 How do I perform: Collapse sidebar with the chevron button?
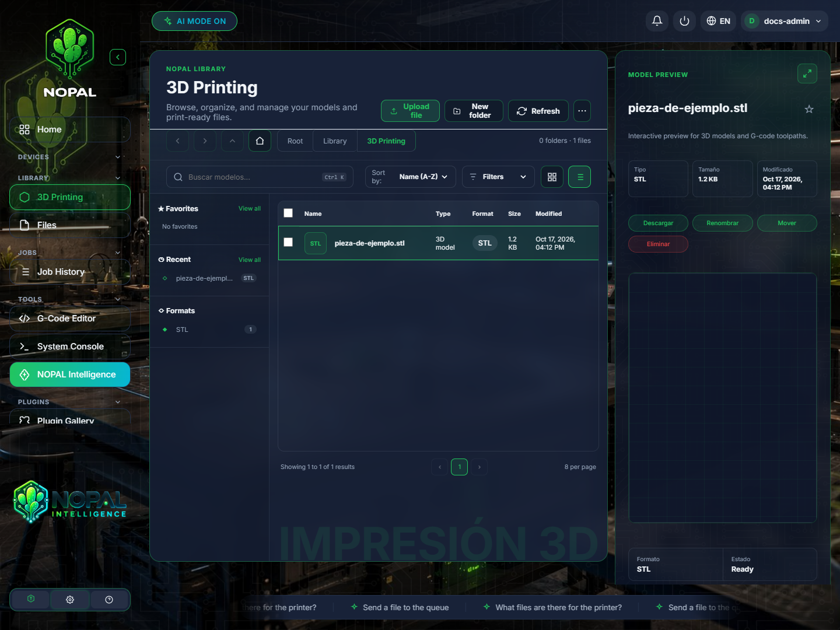coord(118,57)
